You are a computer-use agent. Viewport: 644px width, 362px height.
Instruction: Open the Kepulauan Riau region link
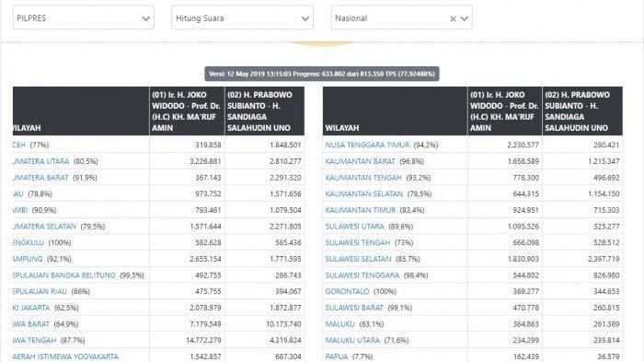(x=40, y=291)
